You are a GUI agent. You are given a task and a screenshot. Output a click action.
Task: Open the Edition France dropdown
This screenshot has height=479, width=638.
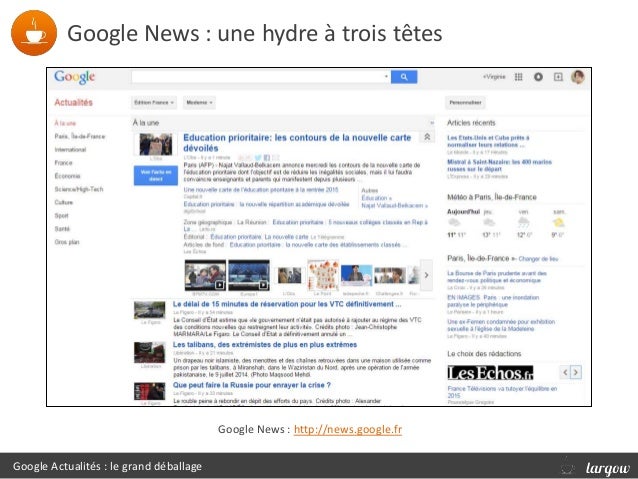coord(154,103)
